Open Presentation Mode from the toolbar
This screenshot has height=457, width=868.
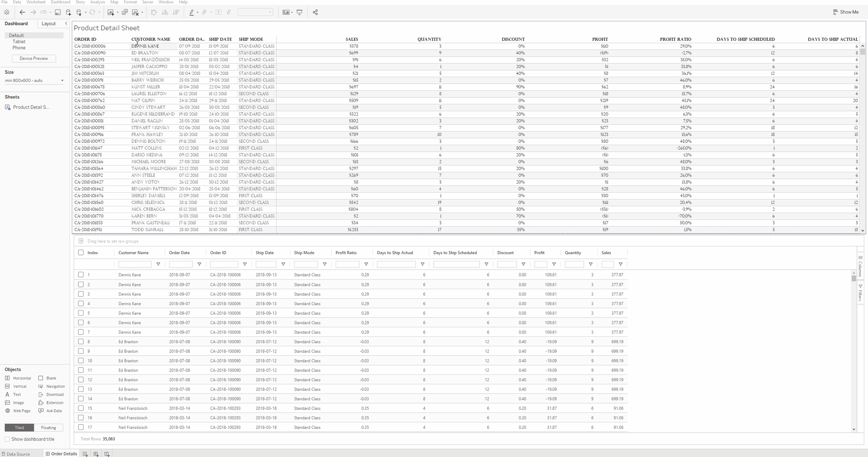(300, 12)
